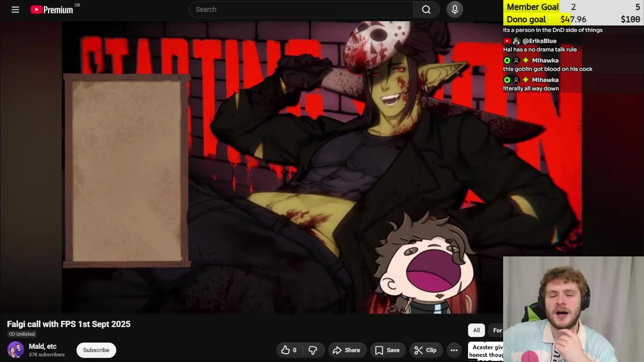The width and height of the screenshot is (644, 362).
Task: Go to YouTube Premium home logo
Action: 52,10
